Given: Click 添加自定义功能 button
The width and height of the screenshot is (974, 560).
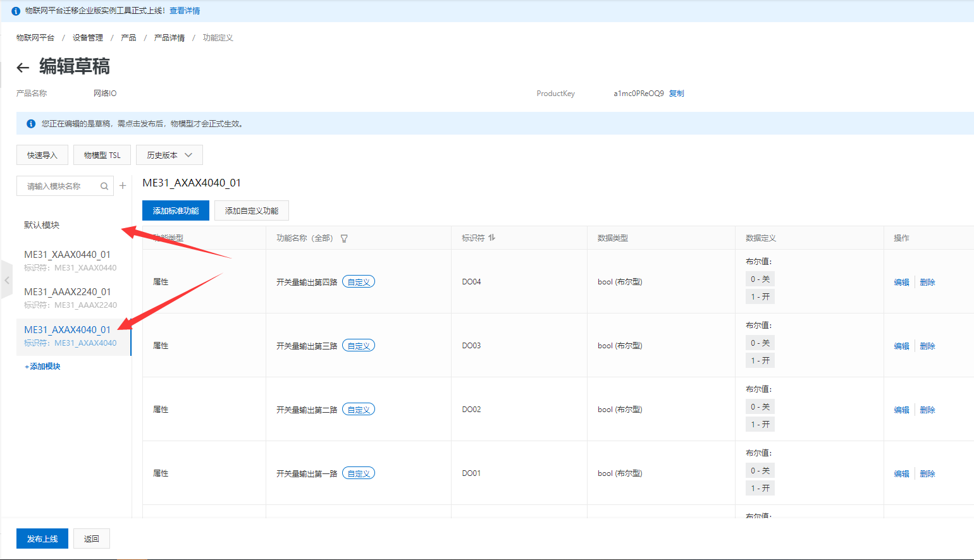Looking at the screenshot, I should point(251,210).
